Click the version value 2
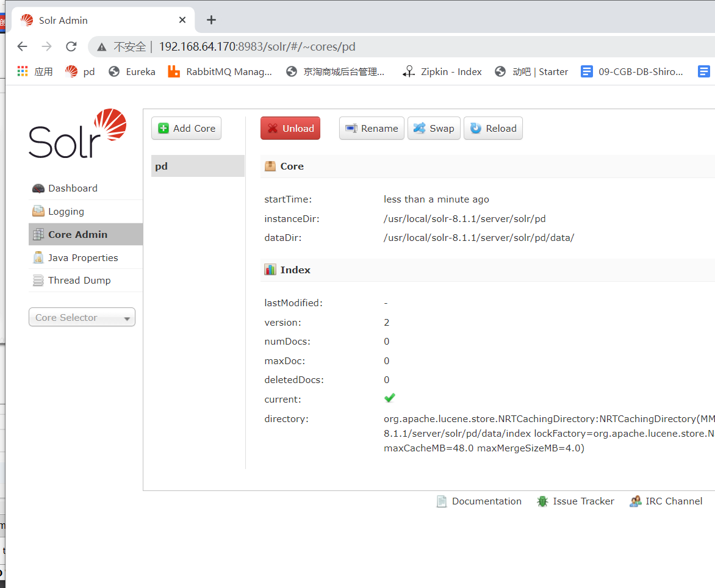Image resolution: width=715 pixels, height=588 pixels. point(387,322)
